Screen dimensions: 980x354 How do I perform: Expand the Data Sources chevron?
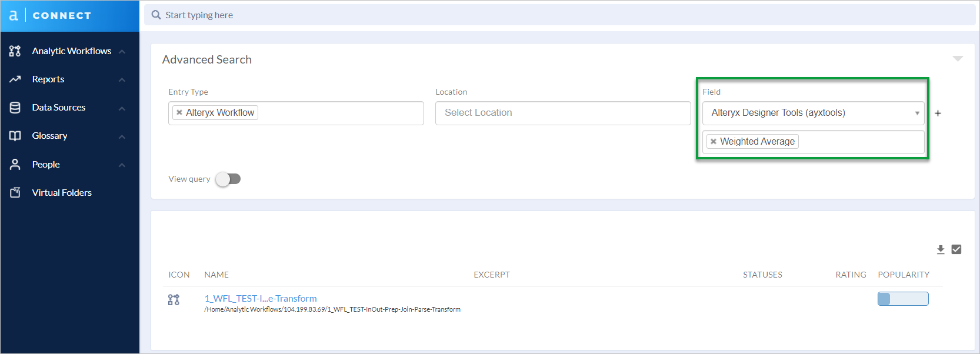122,108
